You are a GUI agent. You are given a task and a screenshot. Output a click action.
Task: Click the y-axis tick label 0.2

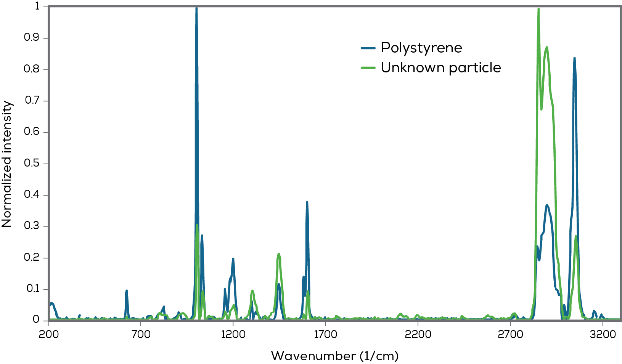pyautogui.click(x=32, y=258)
